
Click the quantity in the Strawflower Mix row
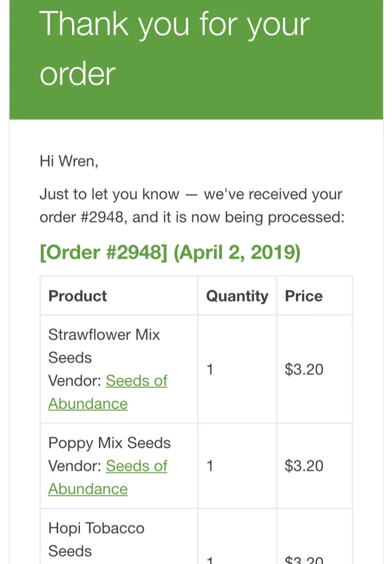[x=210, y=369]
